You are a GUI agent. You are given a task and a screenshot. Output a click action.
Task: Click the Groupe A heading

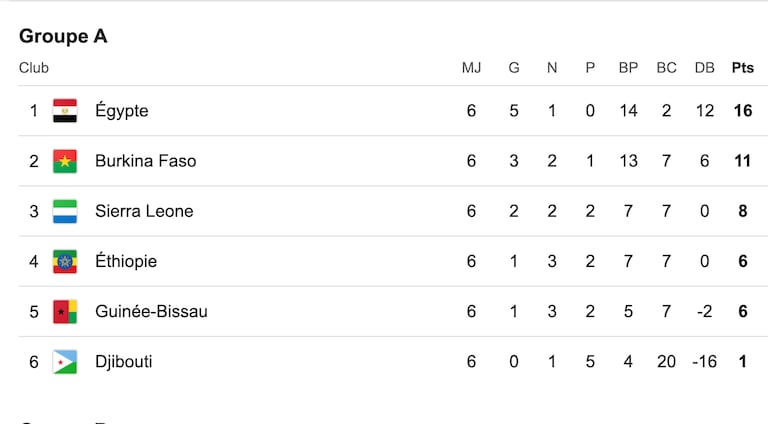click(x=63, y=36)
